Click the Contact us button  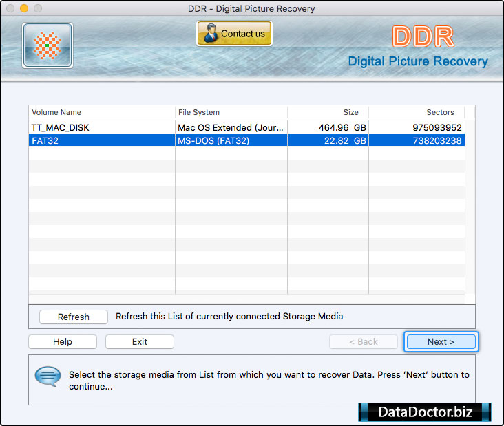(x=234, y=34)
